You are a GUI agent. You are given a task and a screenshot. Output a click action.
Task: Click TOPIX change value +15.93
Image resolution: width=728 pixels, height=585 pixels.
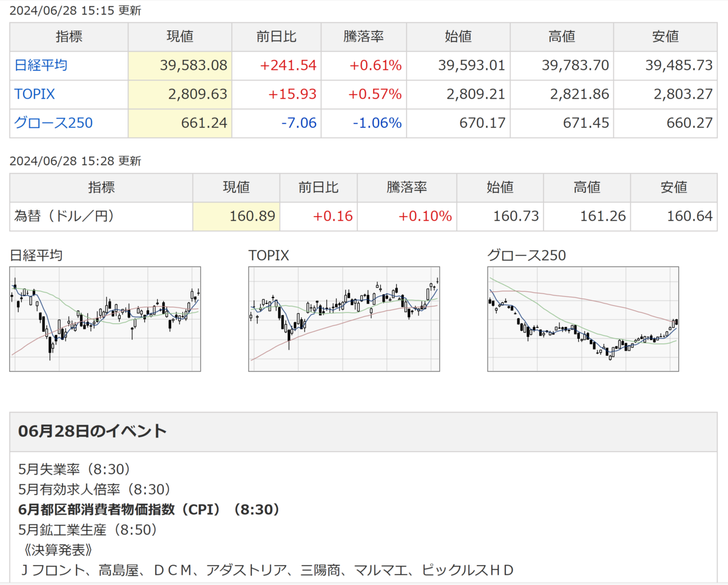[x=292, y=95]
